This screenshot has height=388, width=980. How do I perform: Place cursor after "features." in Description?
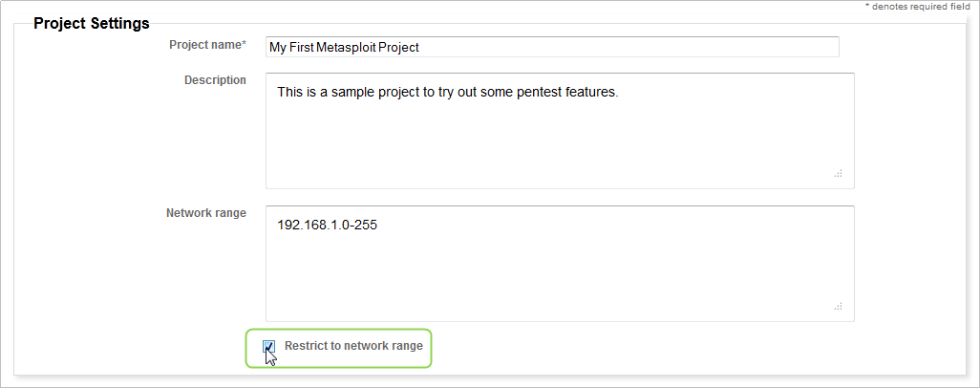[621, 93]
